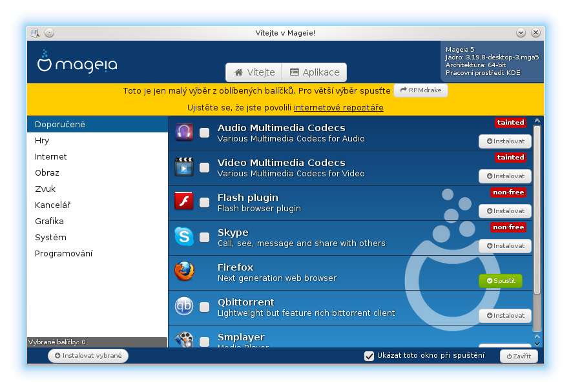Open the 'internetové repozitáře' link
Screen dimensions: 571x392
click(x=338, y=108)
